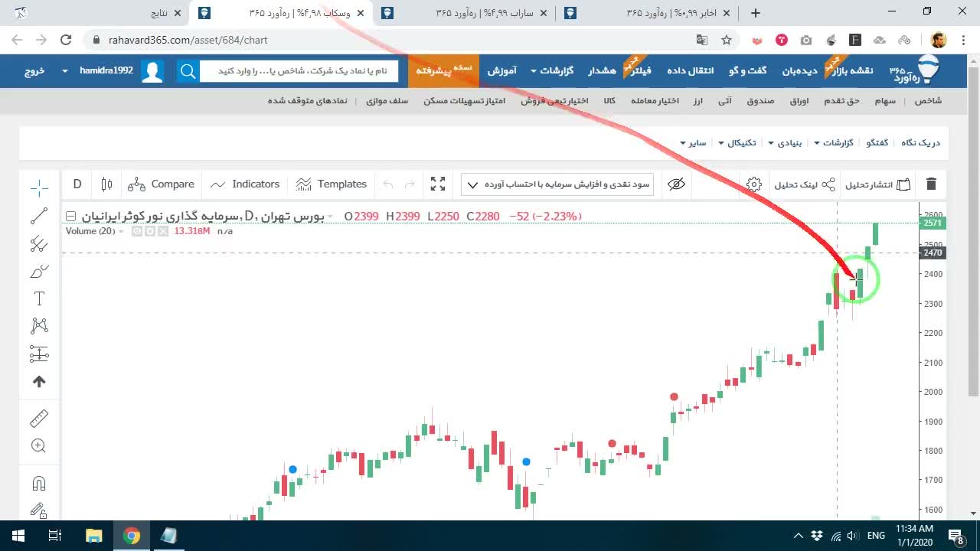Viewport: 980px width, 551px height.
Task: Open the Templates button
Action: (332, 184)
